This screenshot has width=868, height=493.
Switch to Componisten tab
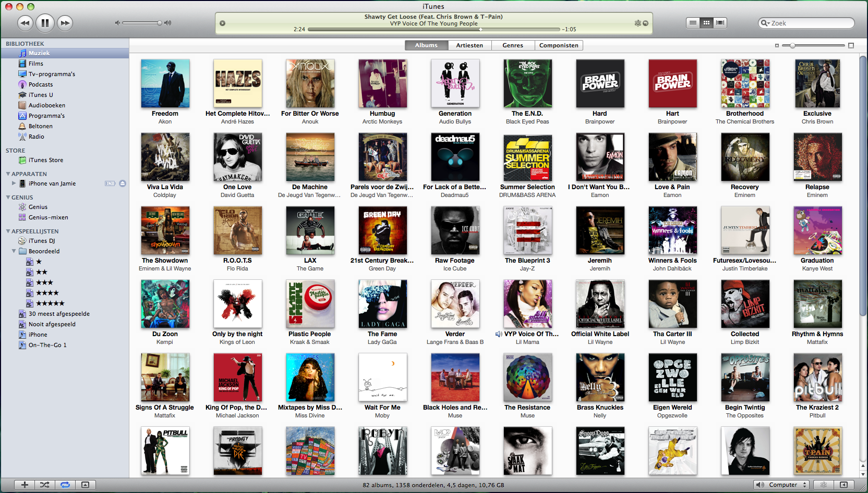559,45
